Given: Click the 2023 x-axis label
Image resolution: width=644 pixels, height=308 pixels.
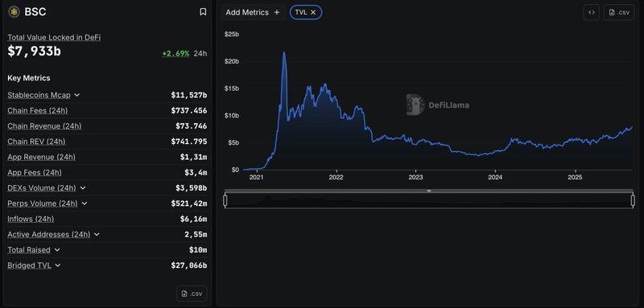Looking at the screenshot, I should point(415,178).
